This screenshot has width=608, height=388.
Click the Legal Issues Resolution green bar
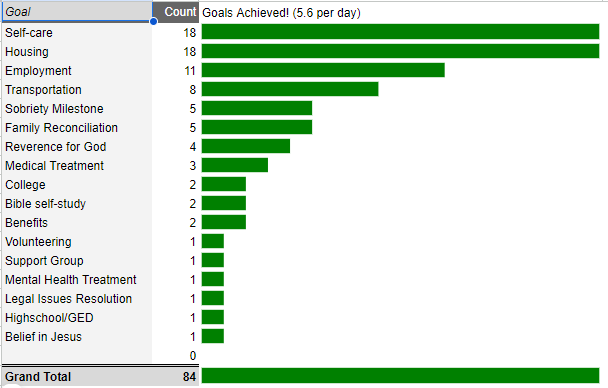[212, 298]
